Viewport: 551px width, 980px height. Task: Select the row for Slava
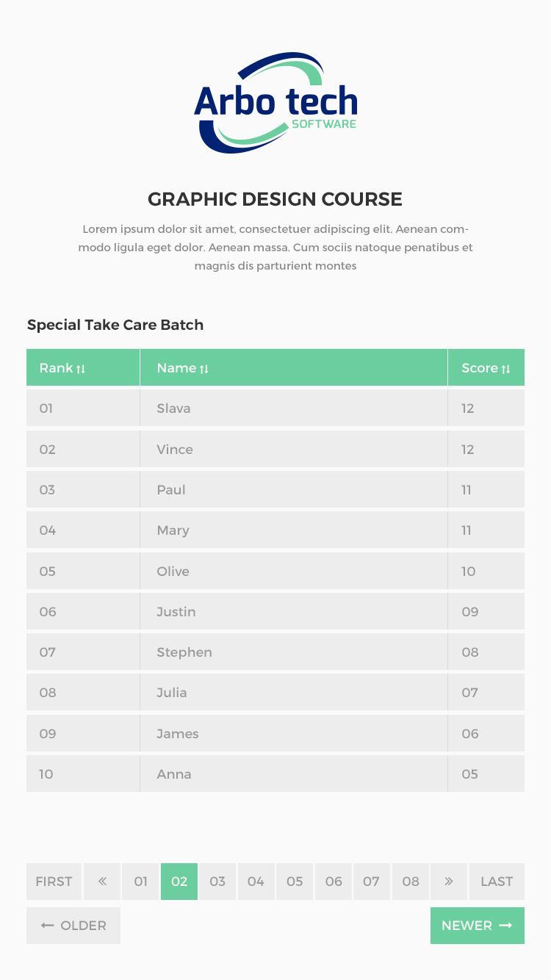tap(275, 408)
